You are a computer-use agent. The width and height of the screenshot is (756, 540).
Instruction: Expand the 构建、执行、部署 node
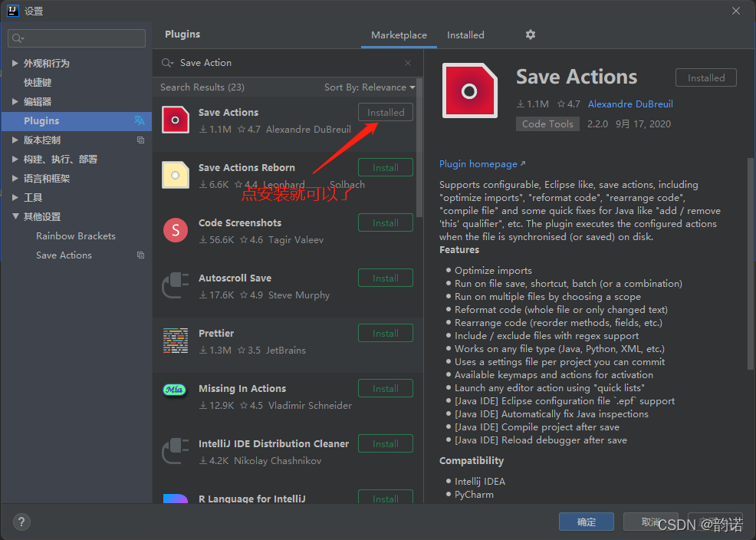(x=15, y=159)
